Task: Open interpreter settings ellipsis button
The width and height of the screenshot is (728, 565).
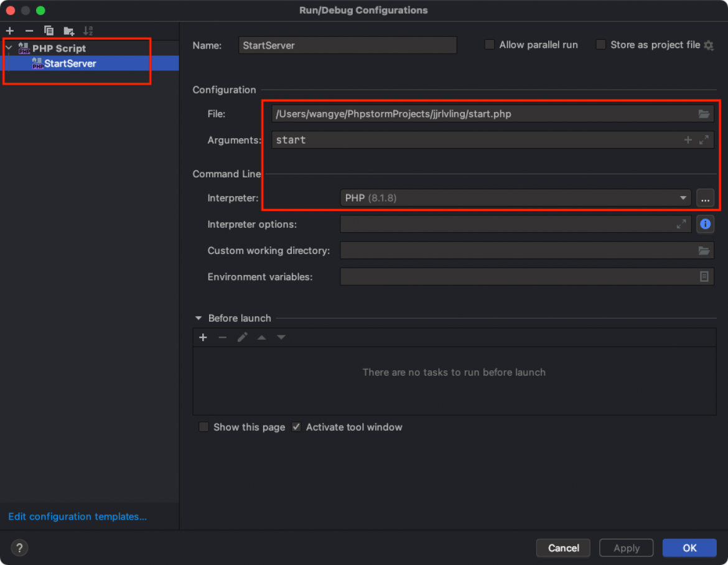Action: coord(705,198)
